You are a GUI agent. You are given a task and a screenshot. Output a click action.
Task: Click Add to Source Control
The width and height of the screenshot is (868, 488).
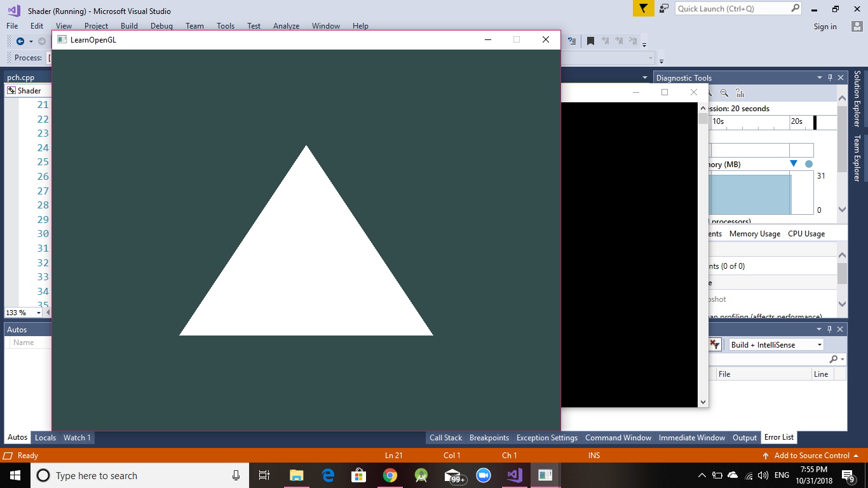click(x=811, y=456)
